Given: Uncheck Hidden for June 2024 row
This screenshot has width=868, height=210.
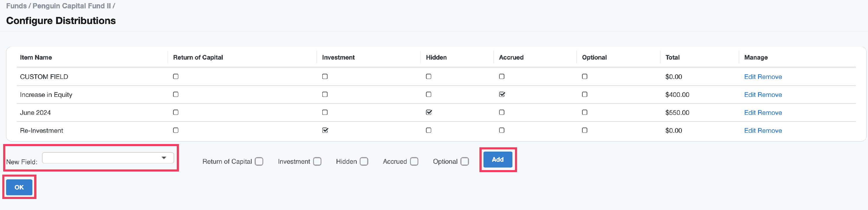Looking at the screenshot, I should [429, 112].
